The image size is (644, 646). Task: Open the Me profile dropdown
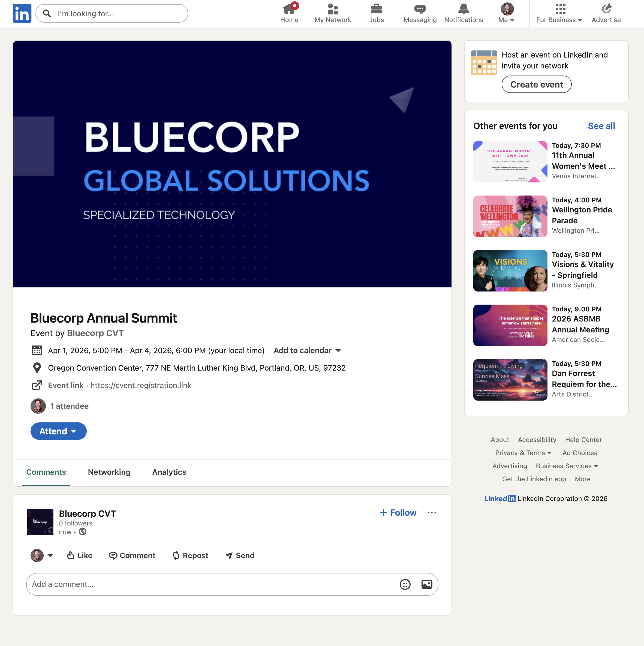click(x=507, y=13)
